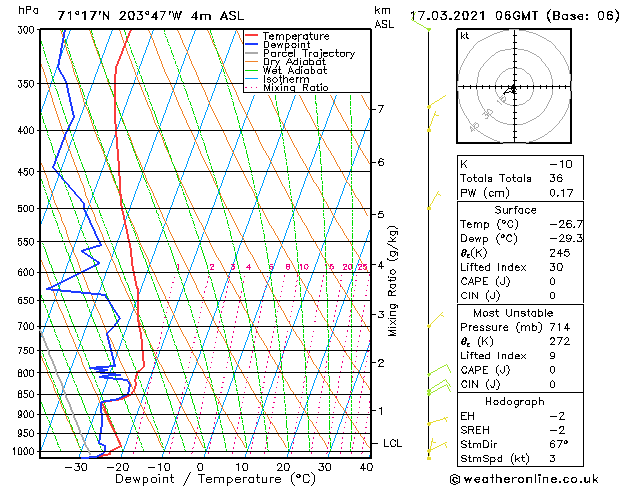Select the 'Dewpoint' legend label
The width and height of the screenshot is (629, 486).
[x=286, y=45]
